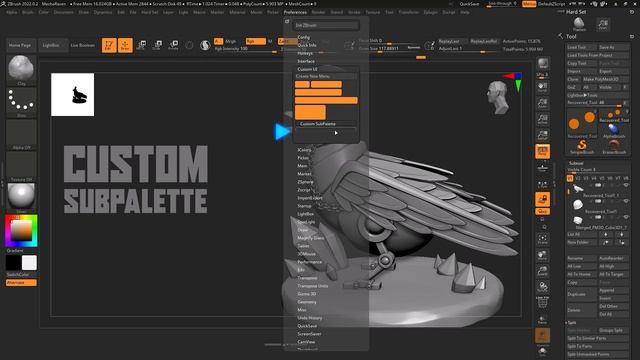Select the Move transform icon in top shelf

[x=142, y=45]
